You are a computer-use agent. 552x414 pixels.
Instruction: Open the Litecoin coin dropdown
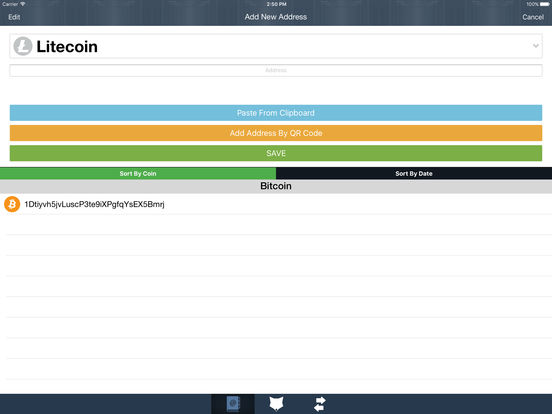[x=276, y=46]
